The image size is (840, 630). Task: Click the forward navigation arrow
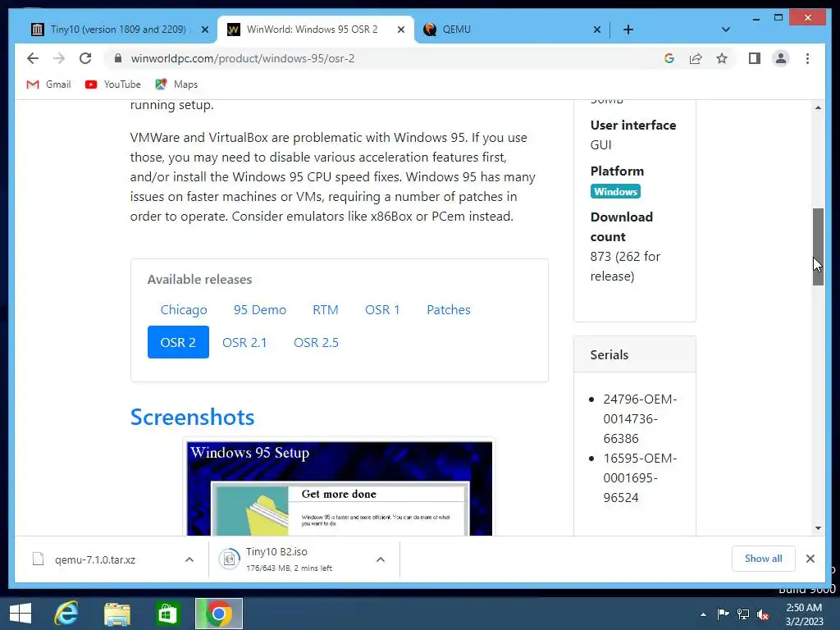[x=59, y=58]
